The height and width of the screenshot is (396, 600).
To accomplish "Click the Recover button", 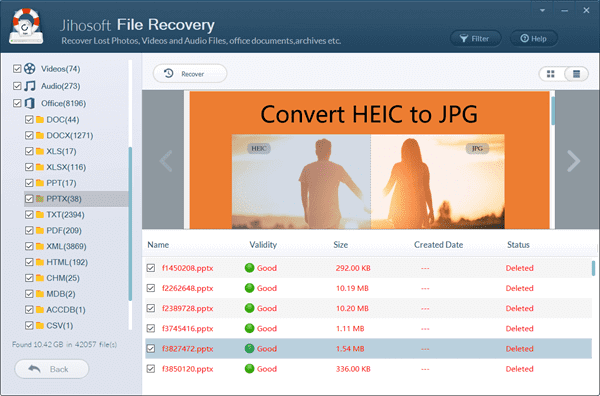I will tap(190, 73).
